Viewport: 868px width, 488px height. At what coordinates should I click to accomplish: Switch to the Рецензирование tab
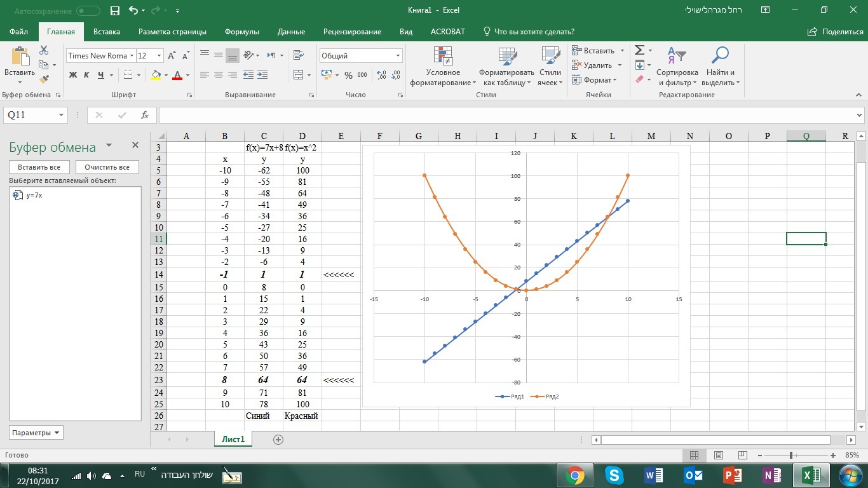click(352, 32)
